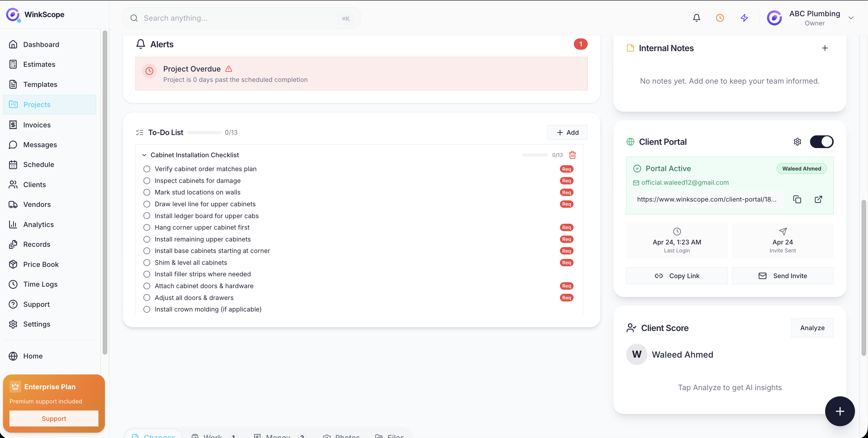
Task: Open Estimates in the sidebar
Action: (x=50, y=64)
